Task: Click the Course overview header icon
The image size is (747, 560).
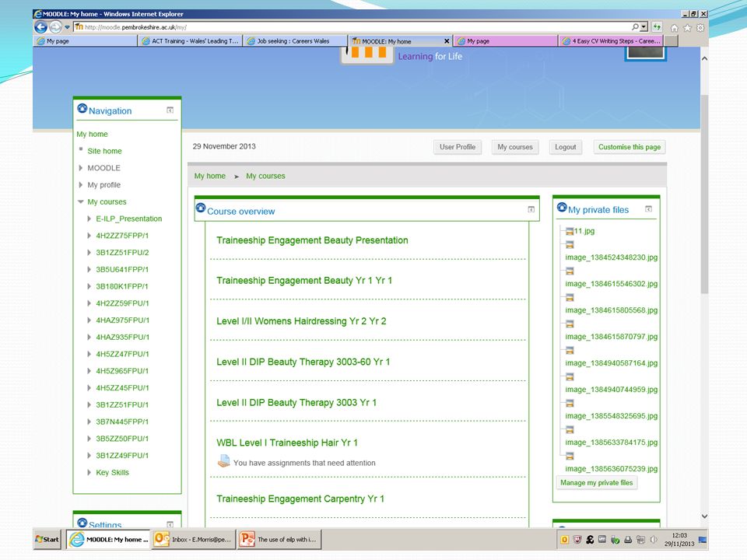Action: pyautogui.click(x=201, y=208)
